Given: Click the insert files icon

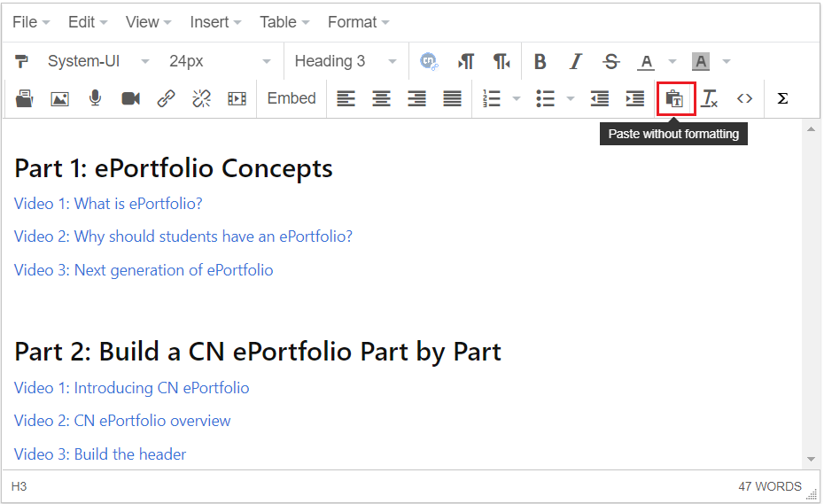Looking at the screenshot, I should pyautogui.click(x=24, y=98).
